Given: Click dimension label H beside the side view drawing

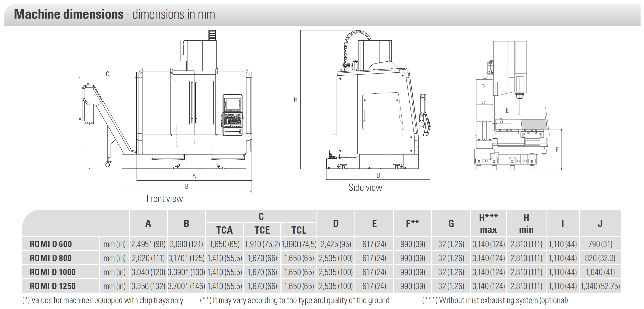Looking at the screenshot, I should point(295,100).
